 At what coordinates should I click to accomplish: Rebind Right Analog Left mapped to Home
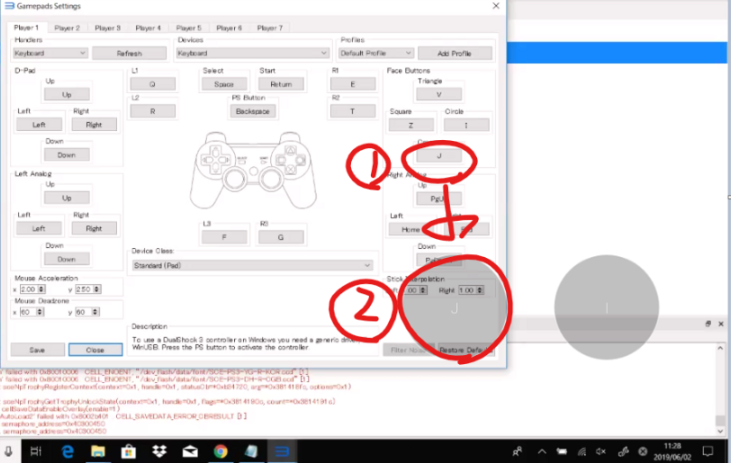[410, 229]
